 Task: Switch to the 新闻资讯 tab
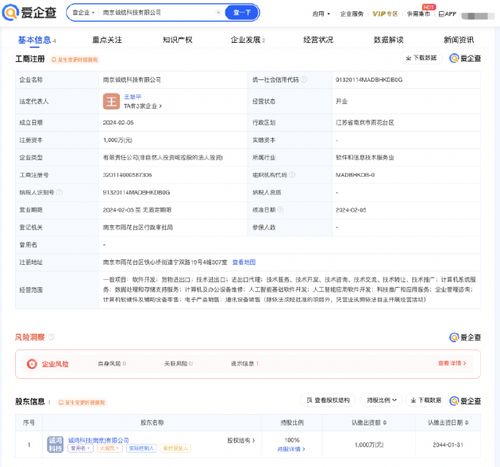[459, 40]
